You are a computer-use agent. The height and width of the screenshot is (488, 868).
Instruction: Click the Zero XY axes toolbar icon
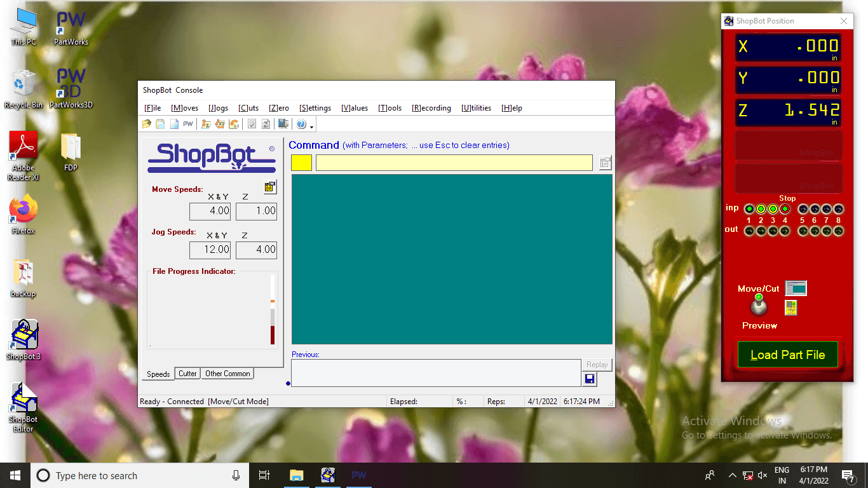pos(220,124)
